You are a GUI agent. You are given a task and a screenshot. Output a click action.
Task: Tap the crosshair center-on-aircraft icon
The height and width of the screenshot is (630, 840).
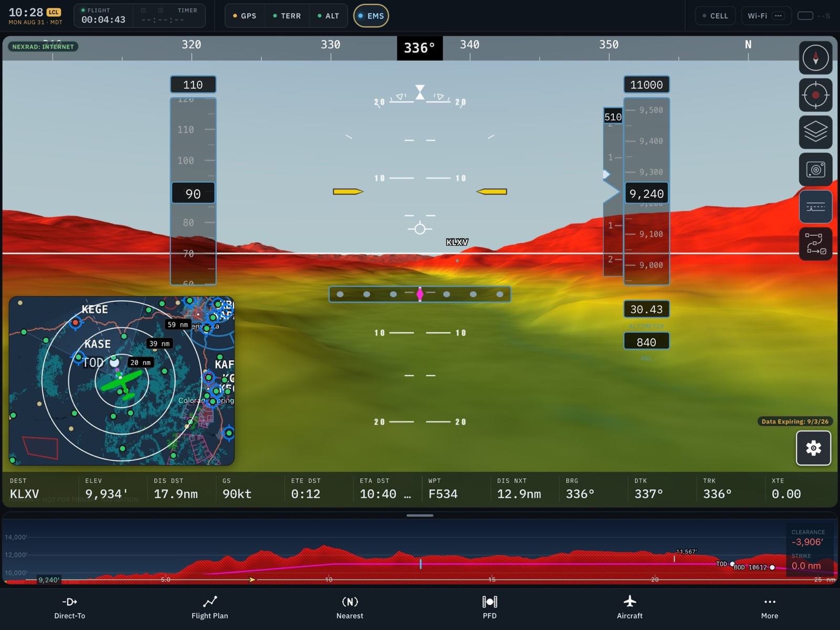[815, 95]
